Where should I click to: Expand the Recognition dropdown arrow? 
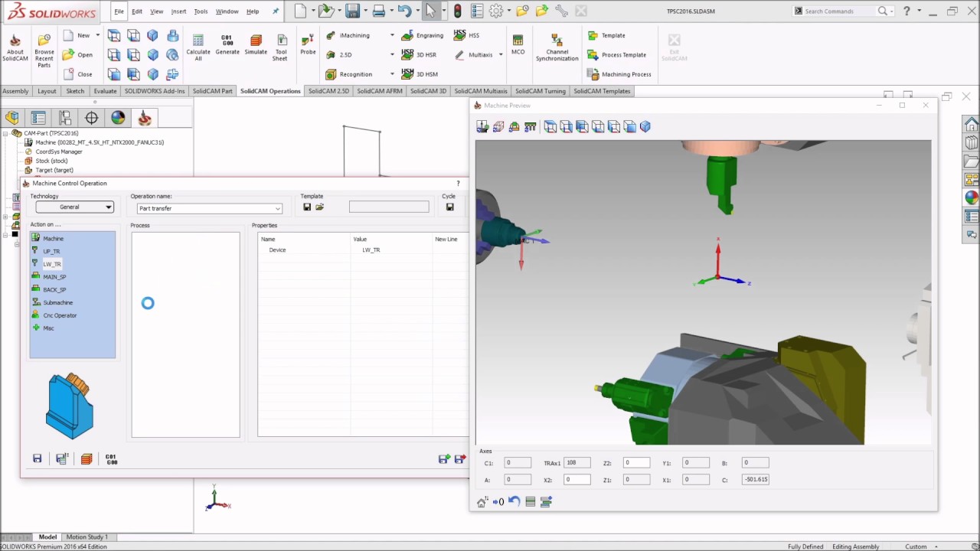392,74
